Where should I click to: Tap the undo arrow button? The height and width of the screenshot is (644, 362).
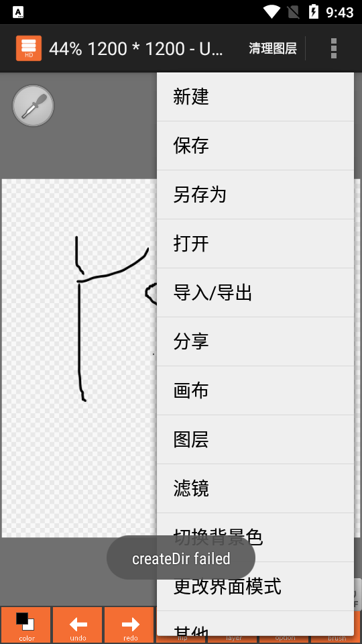(x=78, y=625)
